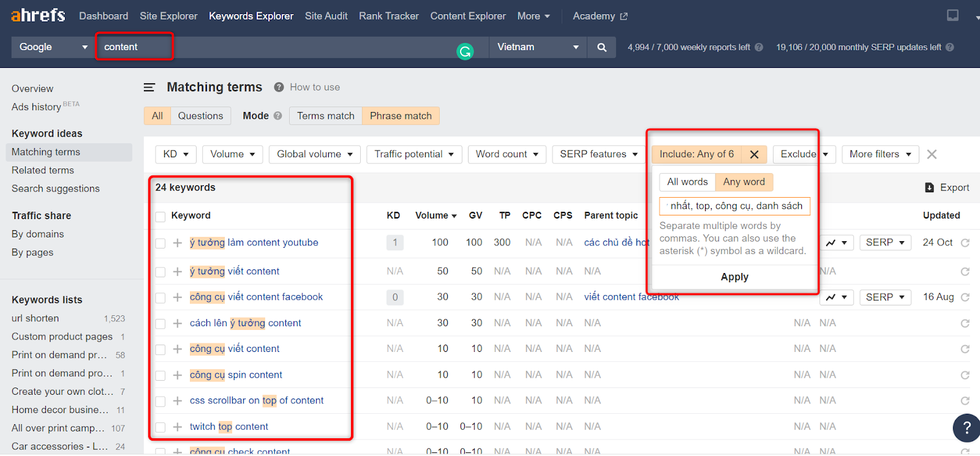Open the notifications monitor icon
Viewport: 980px width, 456px height.
tap(952, 15)
